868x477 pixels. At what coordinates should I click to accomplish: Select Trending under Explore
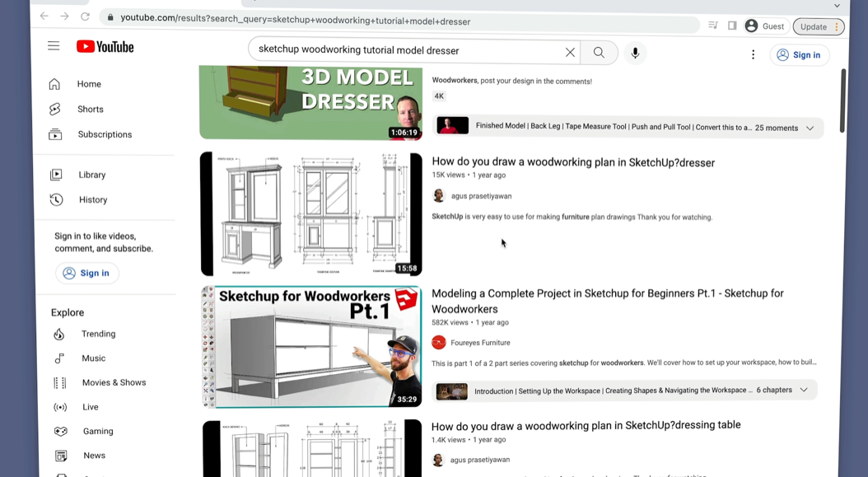coord(99,334)
